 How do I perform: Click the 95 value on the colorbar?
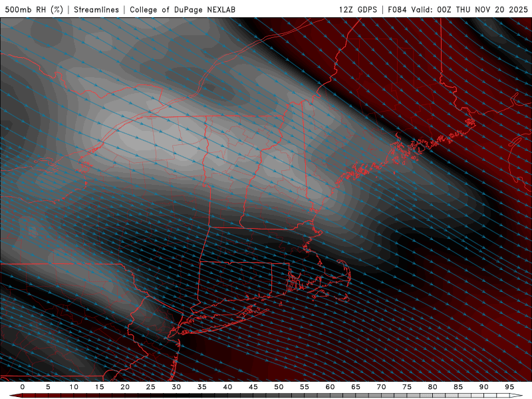(x=509, y=387)
